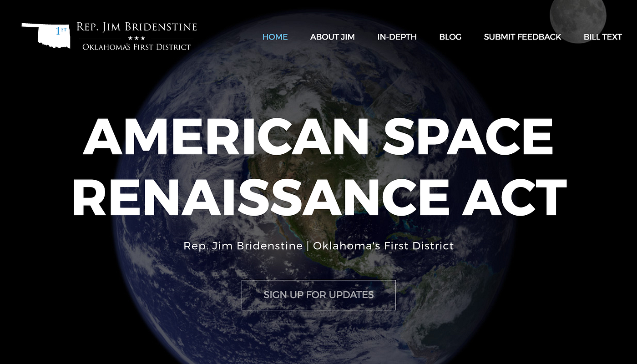Click the subtitle 'Rep. Jim Bridenstine | Oklahoma's First District'
The image size is (637, 364).
point(318,246)
